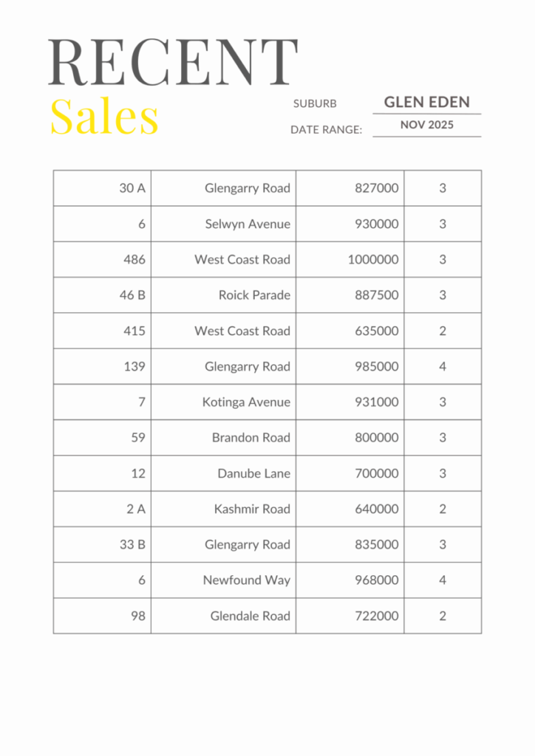
Task: Click the 722000 price cell
Action: [376, 616]
